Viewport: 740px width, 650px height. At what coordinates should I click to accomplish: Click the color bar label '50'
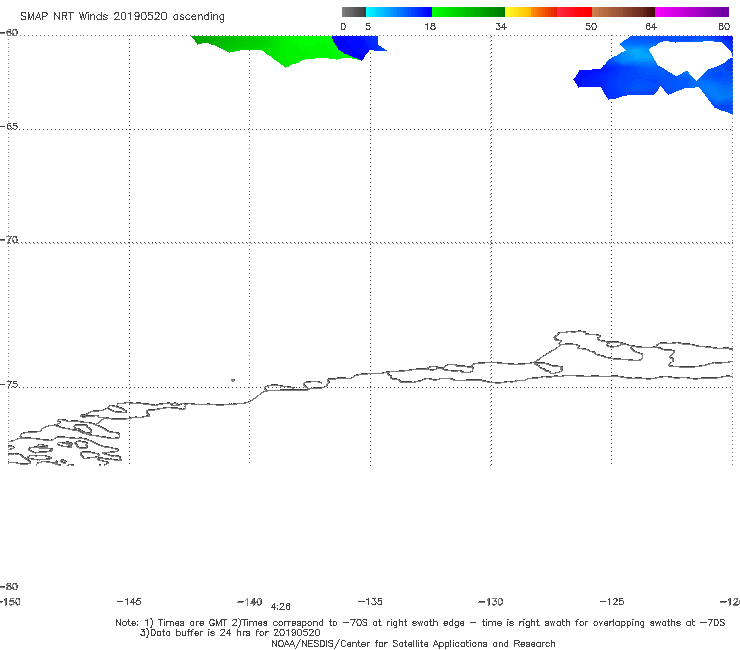[591, 26]
